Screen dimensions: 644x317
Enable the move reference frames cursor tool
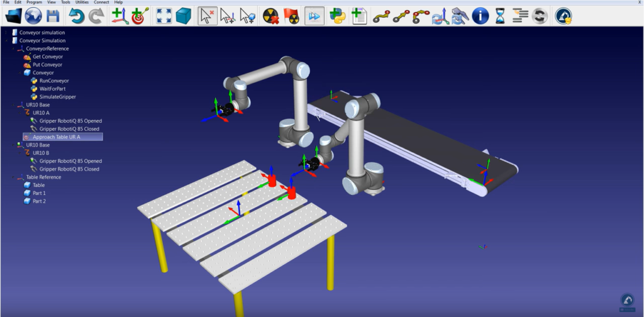[227, 16]
